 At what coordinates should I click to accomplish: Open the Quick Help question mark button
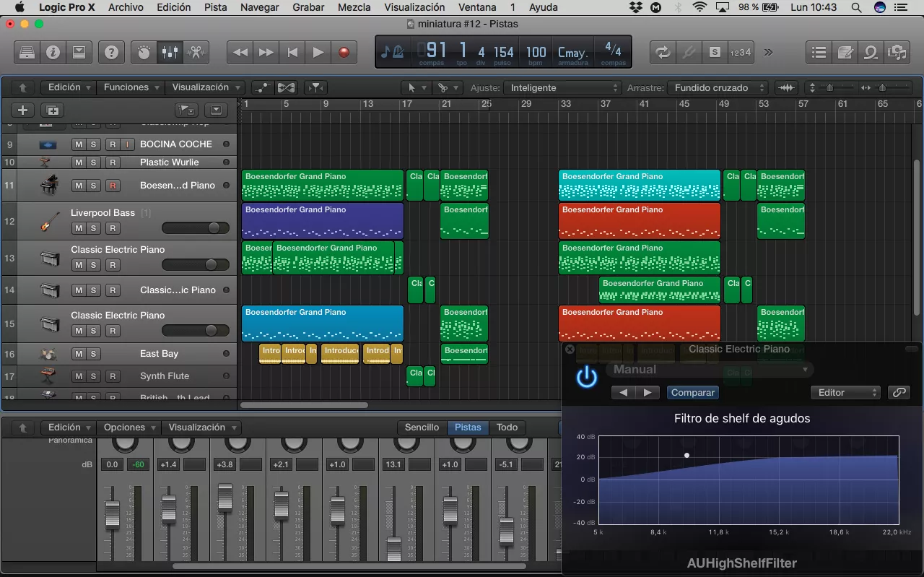pyautogui.click(x=111, y=52)
